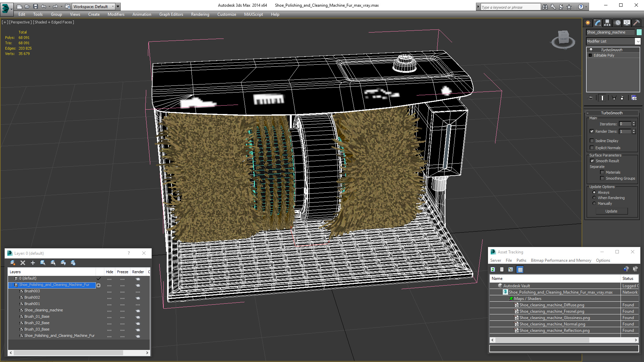Screen dimensions: 644x362
Task: Toggle TurboSmooth lightbulb visibility
Action: [591, 50]
